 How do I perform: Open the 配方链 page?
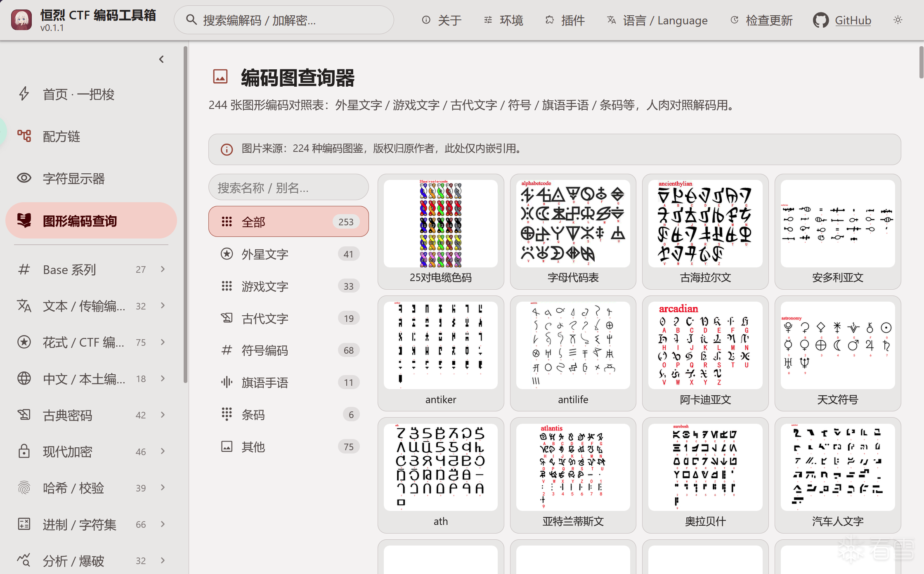coord(91,136)
